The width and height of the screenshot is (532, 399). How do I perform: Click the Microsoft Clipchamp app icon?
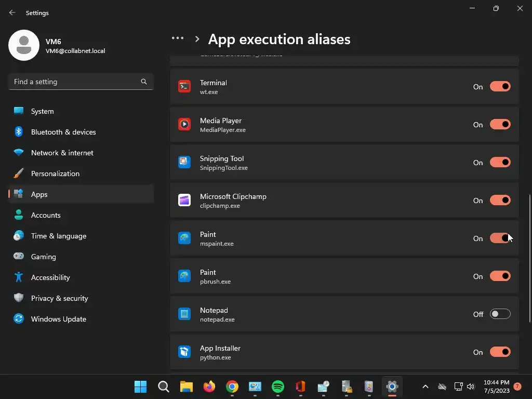click(184, 201)
